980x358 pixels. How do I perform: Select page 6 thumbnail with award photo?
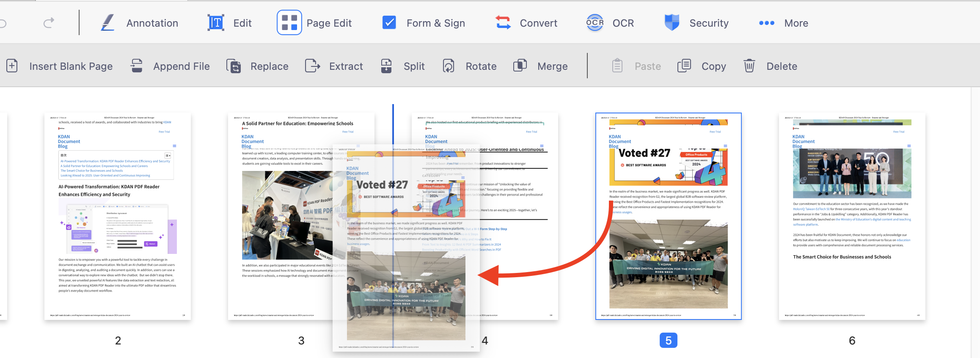[x=852, y=216]
